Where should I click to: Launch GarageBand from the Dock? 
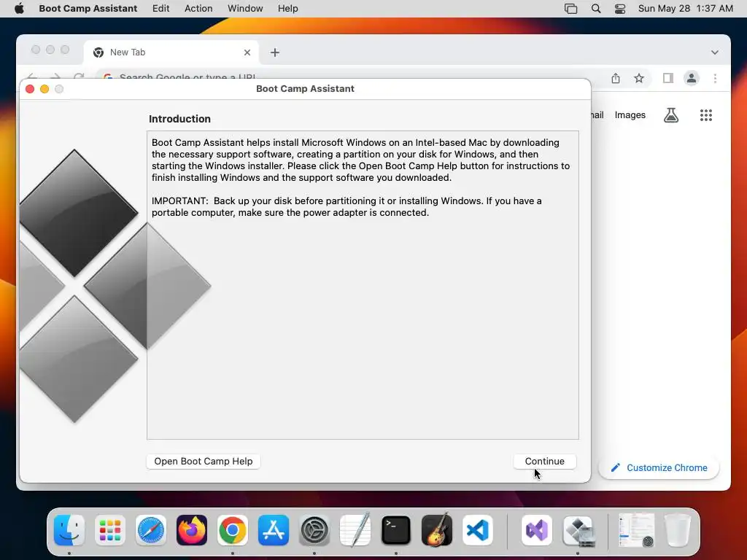click(437, 530)
